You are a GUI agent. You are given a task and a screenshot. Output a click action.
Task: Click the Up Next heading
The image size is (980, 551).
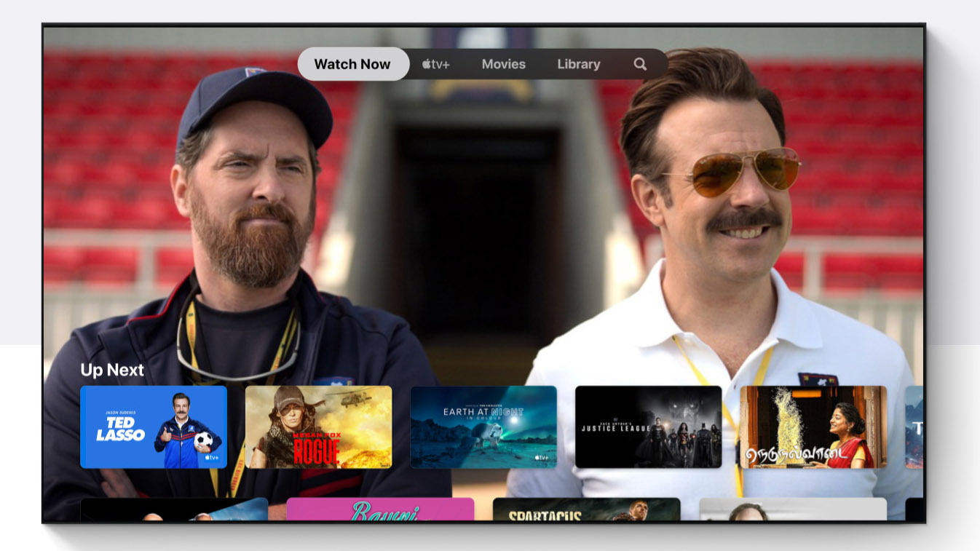coord(114,370)
